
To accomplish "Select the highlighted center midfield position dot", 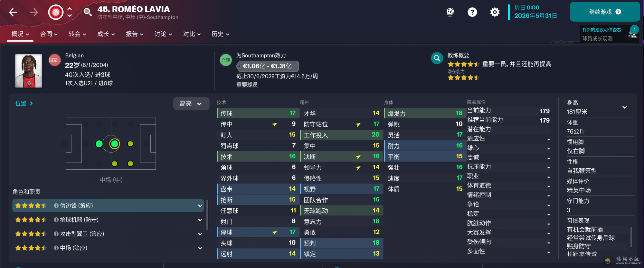I will coord(114,144).
